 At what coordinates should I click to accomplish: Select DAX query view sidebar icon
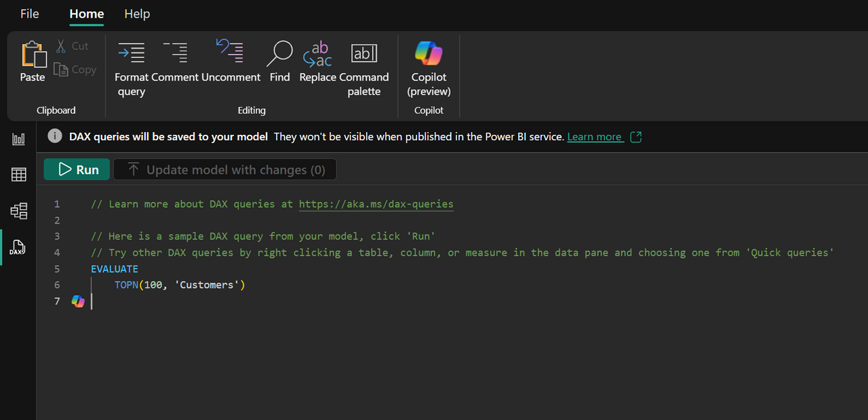18,248
